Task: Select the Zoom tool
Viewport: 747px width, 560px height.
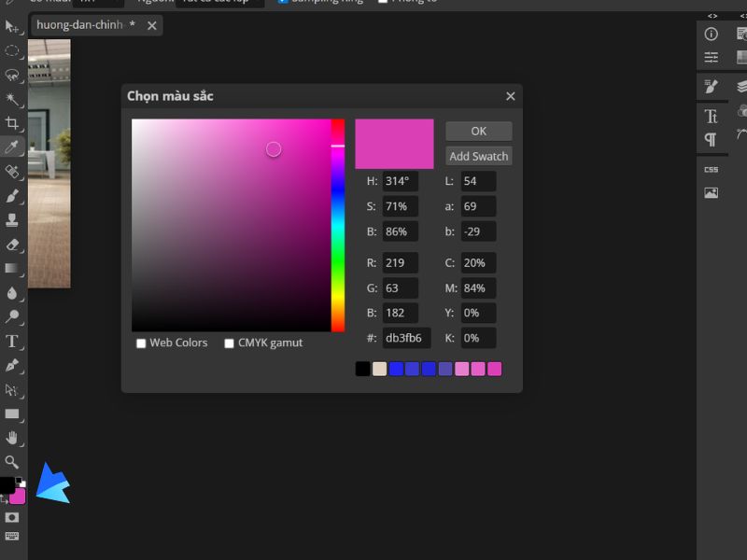Action: 11,462
